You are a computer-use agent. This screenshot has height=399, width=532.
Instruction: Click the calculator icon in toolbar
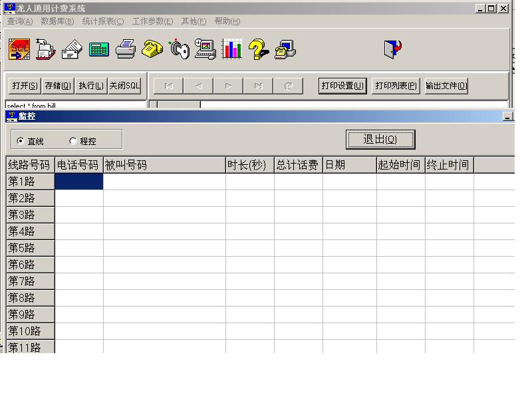coord(98,49)
